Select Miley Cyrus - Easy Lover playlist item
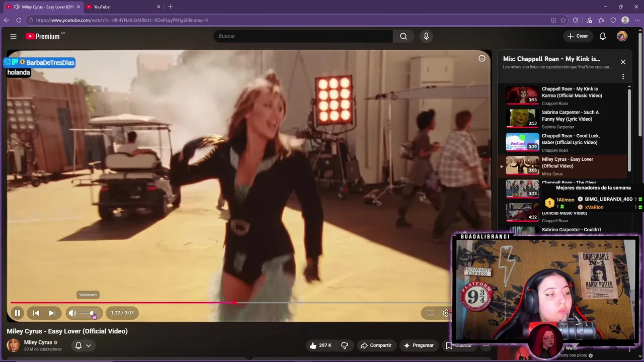Image resolution: width=644 pixels, height=362 pixels. (x=562, y=166)
